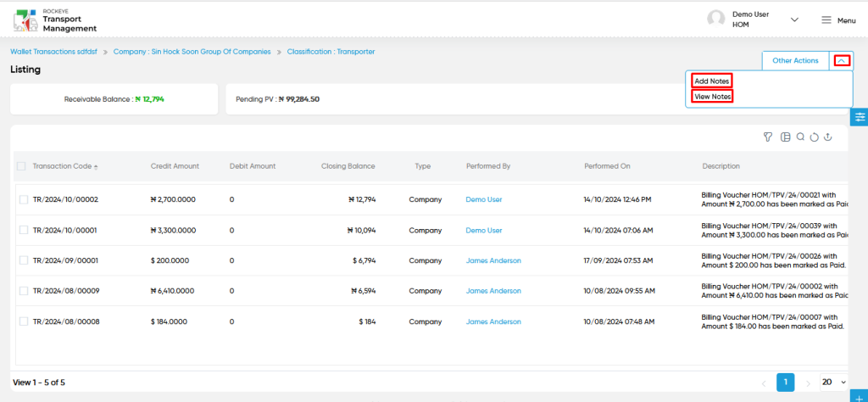Click the blue plus button at bottom right
The image size is (868, 402).
click(x=860, y=394)
